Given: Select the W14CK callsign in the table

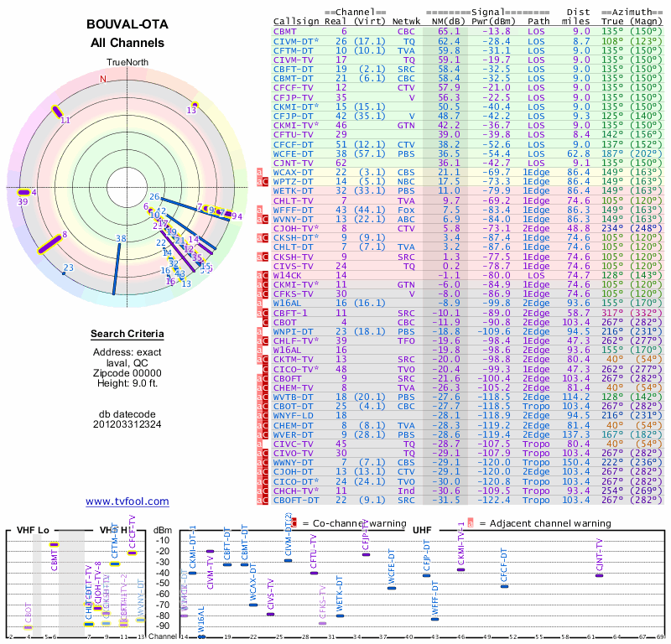Looking at the screenshot, I should (288, 275).
